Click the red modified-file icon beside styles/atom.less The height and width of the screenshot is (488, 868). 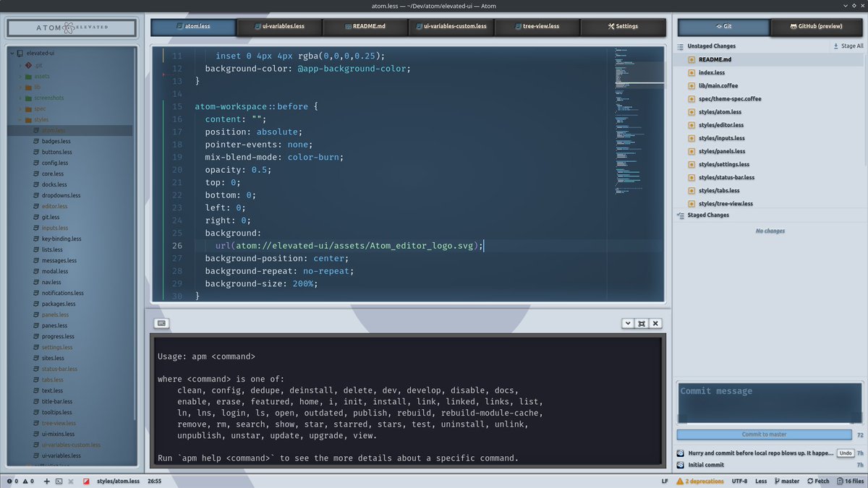[86, 481]
